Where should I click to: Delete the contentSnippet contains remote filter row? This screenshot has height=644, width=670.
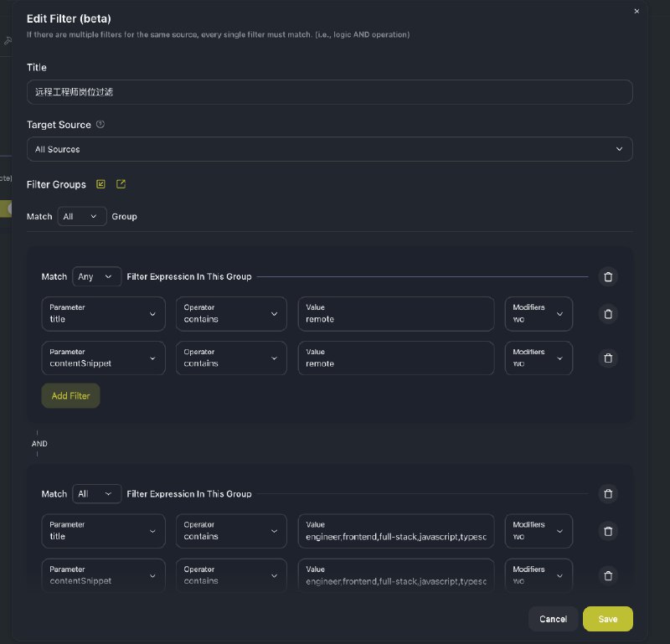coord(608,358)
